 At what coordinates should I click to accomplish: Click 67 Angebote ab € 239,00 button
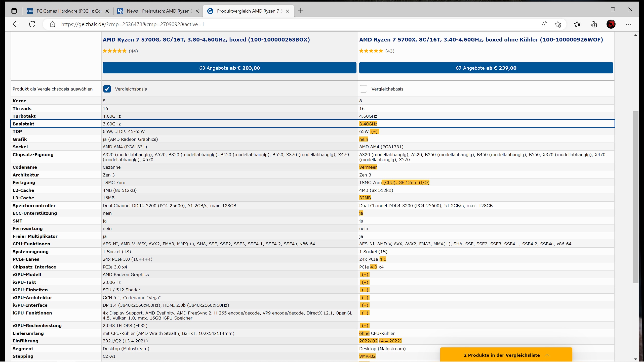click(486, 68)
